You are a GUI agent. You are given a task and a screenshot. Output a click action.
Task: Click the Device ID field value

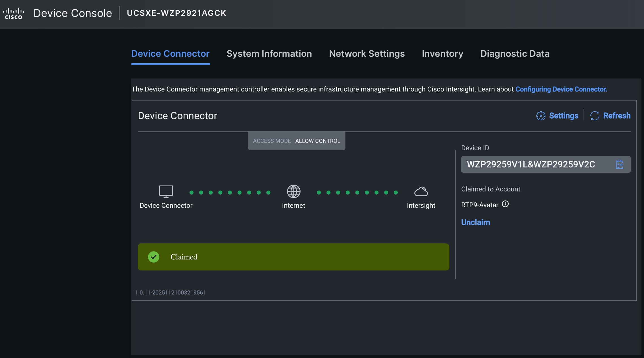tap(531, 164)
